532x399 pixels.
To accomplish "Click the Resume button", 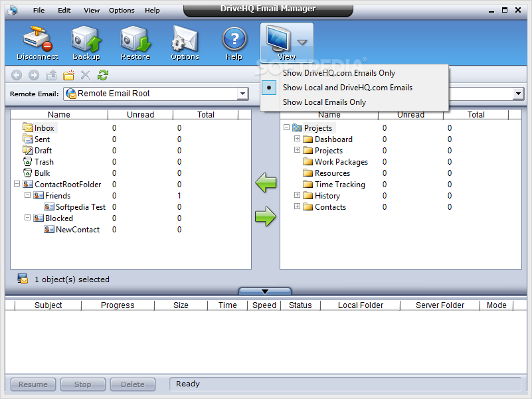I will pyautogui.click(x=33, y=384).
